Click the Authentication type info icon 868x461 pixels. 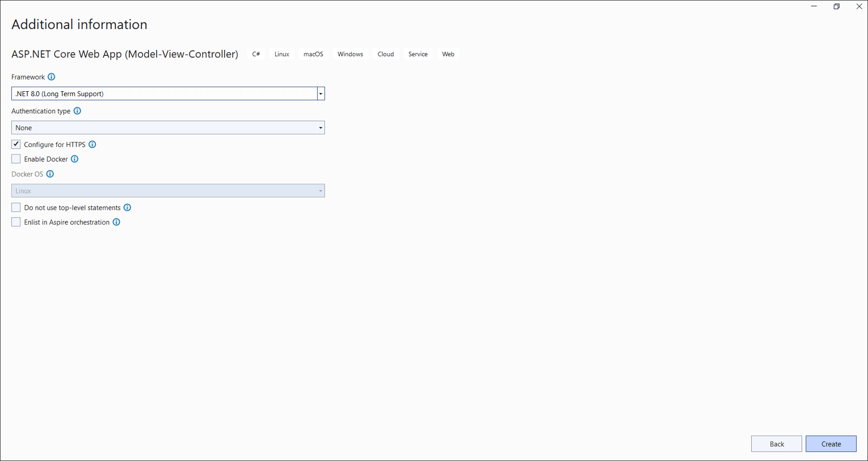(77, 111)
